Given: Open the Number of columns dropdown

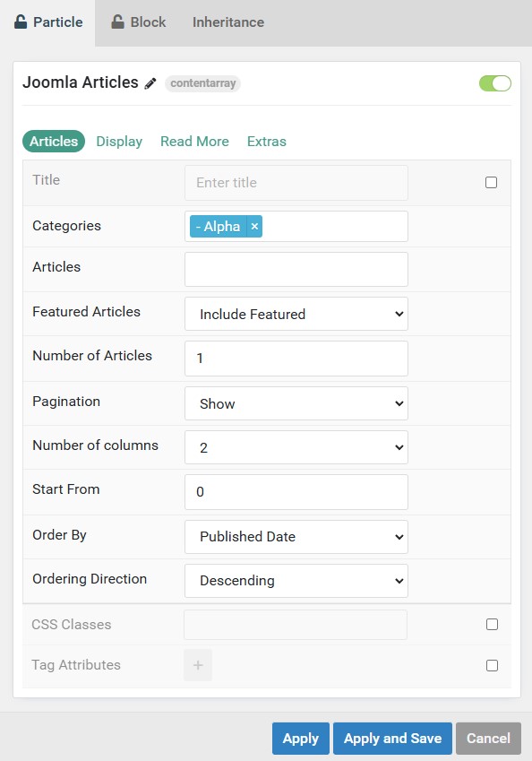Looking at the screenshot, I should (296, 447).
